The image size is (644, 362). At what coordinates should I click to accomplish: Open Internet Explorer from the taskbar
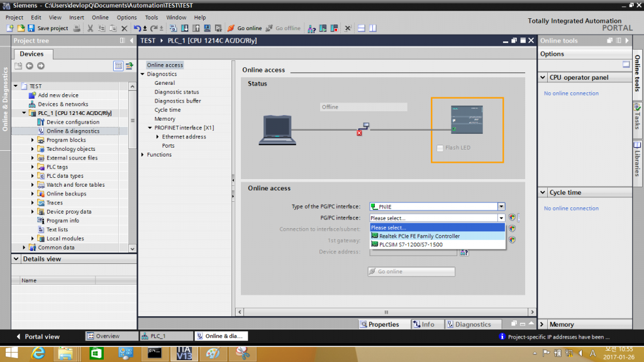[38, 353]
